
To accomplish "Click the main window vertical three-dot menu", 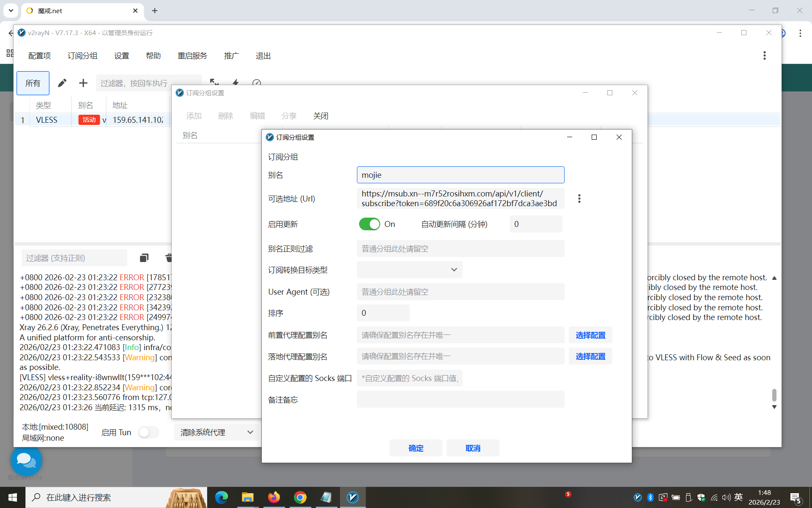I will coord(764,55).
